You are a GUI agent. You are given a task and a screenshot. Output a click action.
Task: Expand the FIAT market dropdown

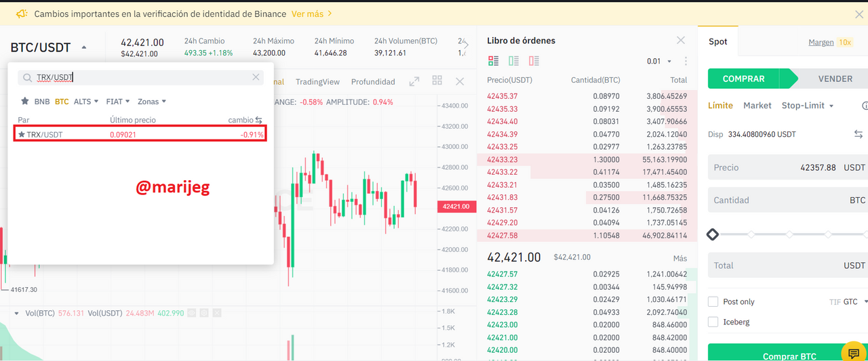[x=118, y=102]
